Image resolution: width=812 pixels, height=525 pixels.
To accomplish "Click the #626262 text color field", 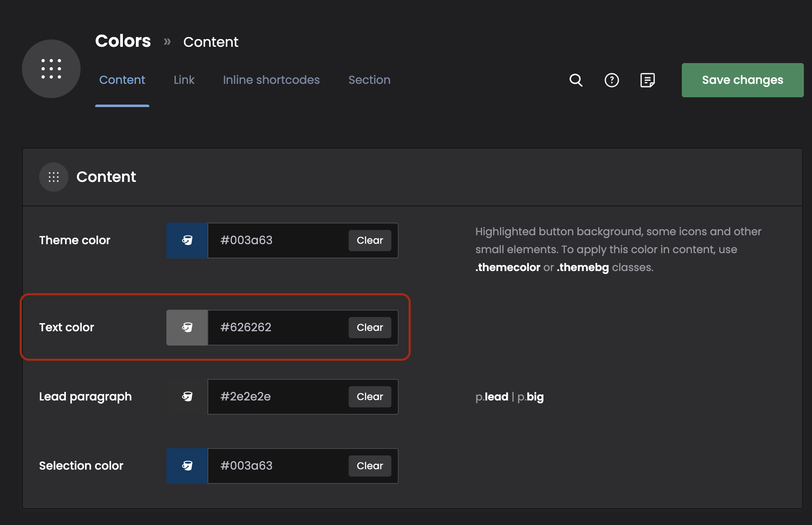I will (277, 328).
